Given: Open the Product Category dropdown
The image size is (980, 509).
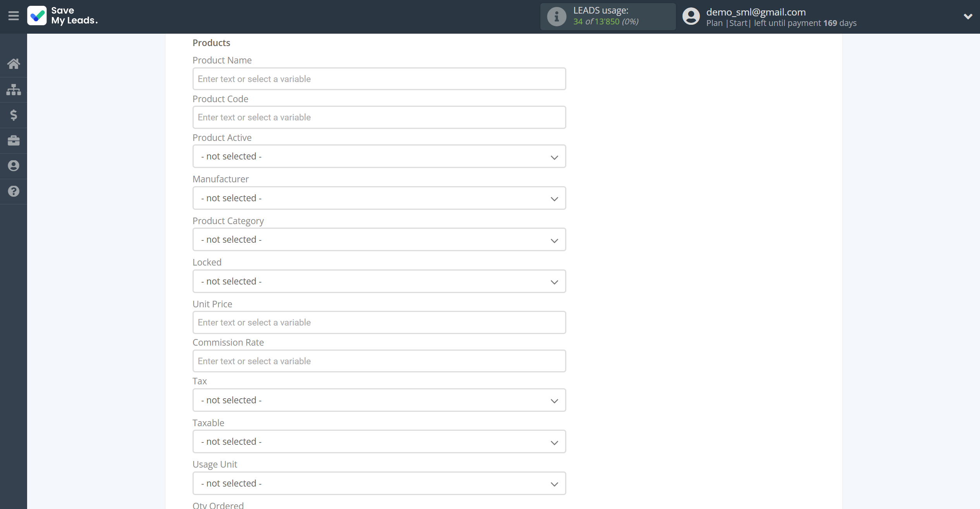Looking at the screenshot, I should (379, 240).
